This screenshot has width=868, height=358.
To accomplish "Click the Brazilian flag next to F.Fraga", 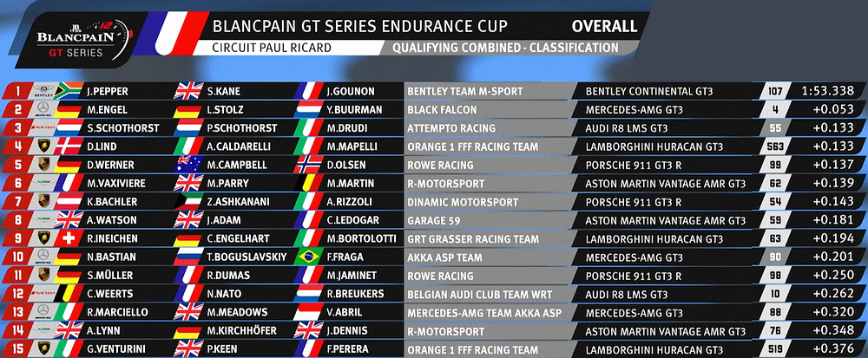I will coord(308,257).
